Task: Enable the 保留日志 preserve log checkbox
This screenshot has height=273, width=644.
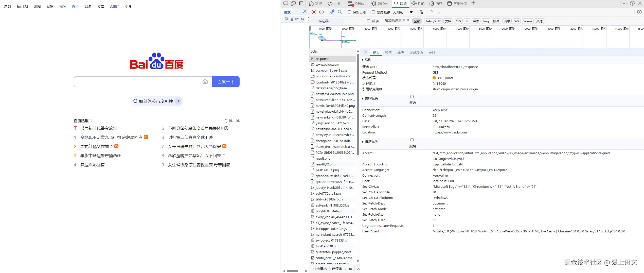Action: (349, 12)
